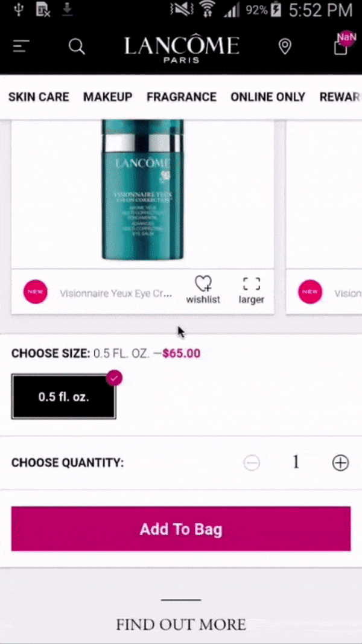
Task: Increase quantity with the plus button
Action: coord(340,463)
